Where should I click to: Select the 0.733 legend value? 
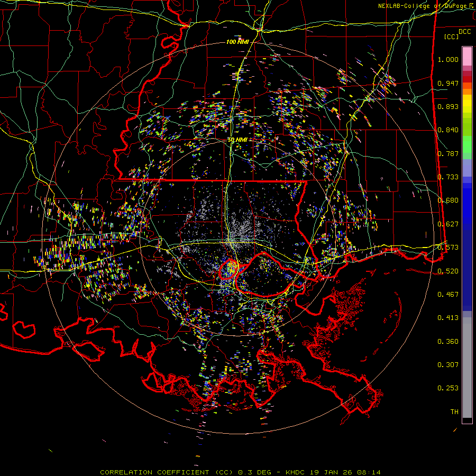[x=448, y=177]
